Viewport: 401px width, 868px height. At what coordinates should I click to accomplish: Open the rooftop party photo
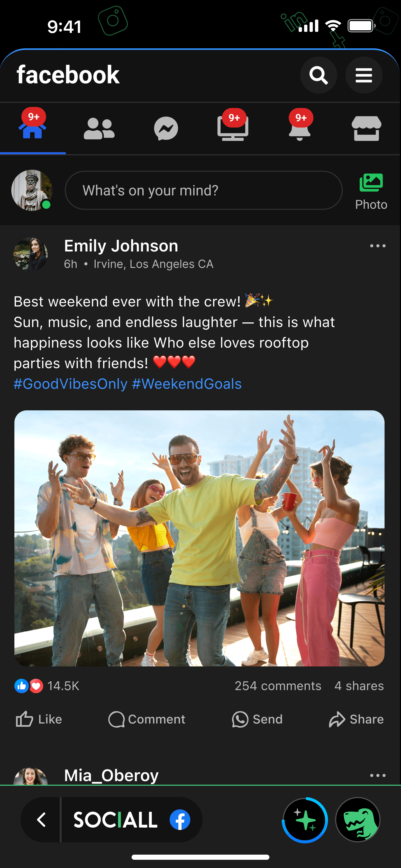[x=199, y=538]
